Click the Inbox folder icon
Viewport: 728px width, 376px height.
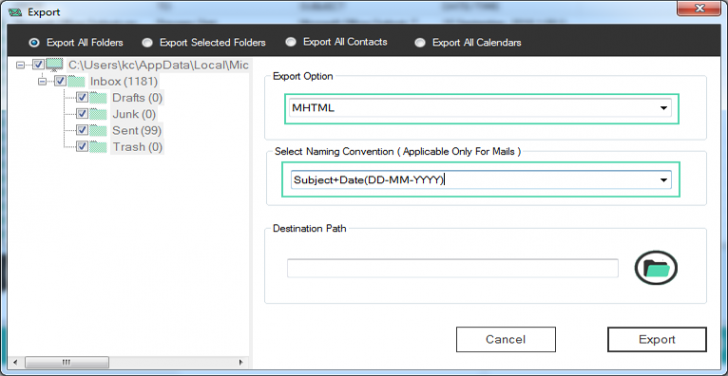point(77,82)
